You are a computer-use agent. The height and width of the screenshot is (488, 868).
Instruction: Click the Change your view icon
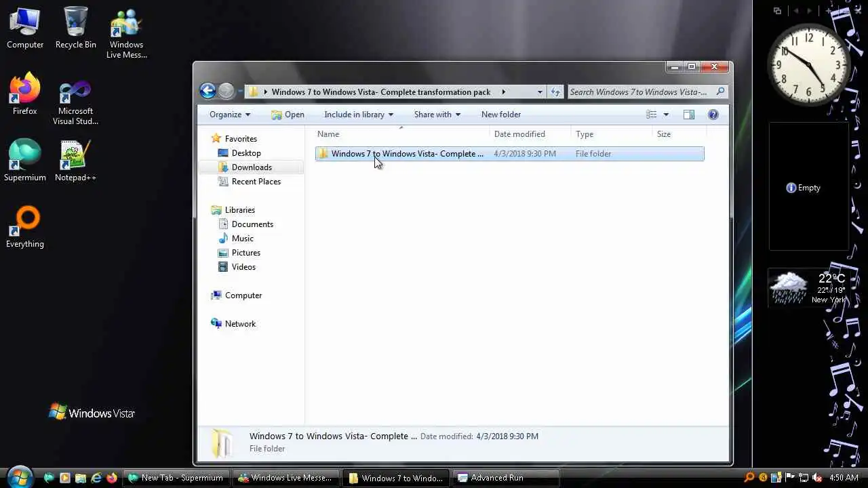click(652, 115)
